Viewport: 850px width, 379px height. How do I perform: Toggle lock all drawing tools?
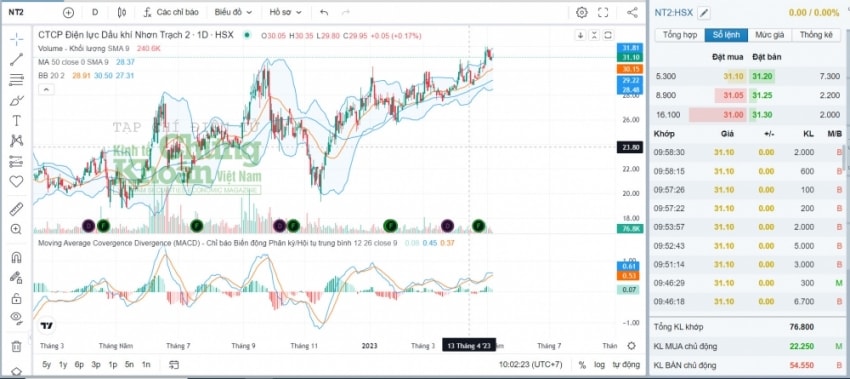[x=16, y=298]
